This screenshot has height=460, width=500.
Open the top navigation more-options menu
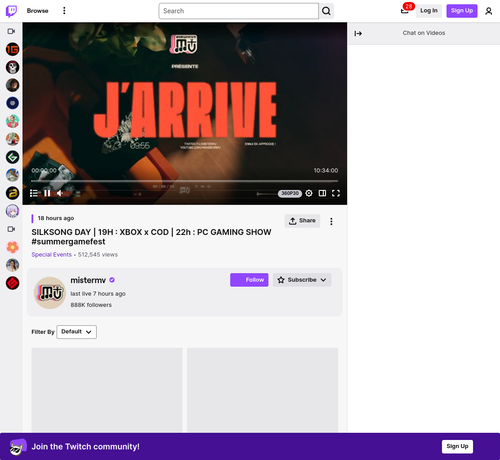(64, 11)
